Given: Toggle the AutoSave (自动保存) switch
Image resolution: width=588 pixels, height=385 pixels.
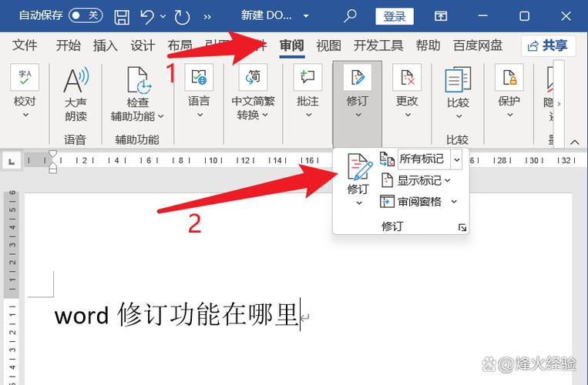Looking at the screenshot, I should coord(86,15).
